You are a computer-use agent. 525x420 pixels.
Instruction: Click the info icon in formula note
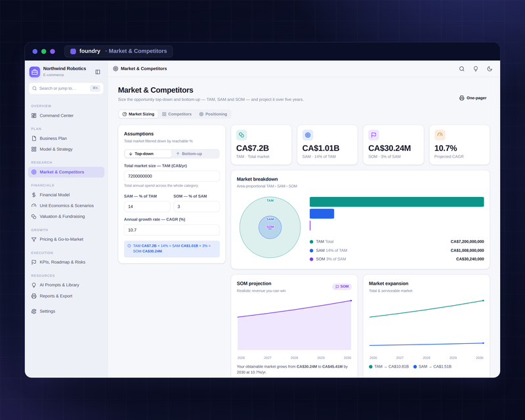(129, 246)
